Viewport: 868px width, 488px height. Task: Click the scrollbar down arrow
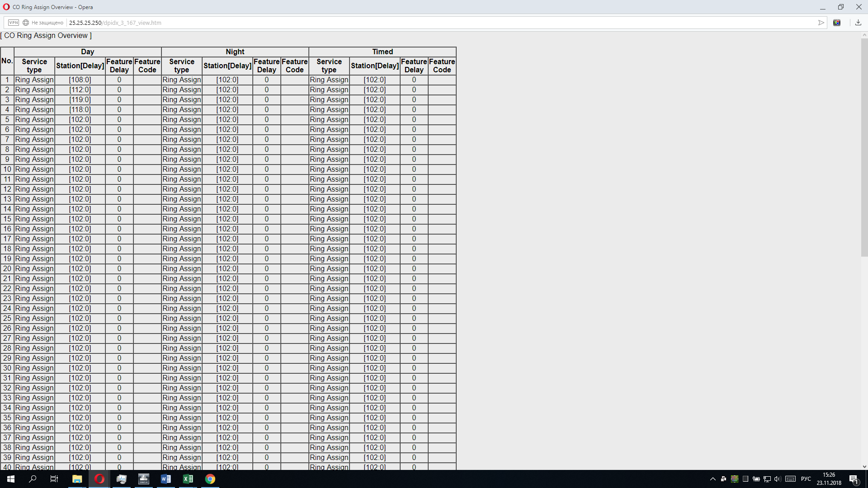(x=864, y=467)
